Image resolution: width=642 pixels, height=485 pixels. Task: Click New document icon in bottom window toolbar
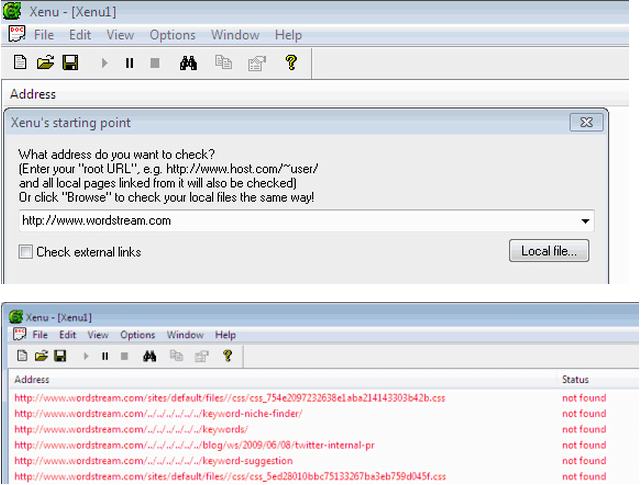pyautogui.click(x=22, y=356)
